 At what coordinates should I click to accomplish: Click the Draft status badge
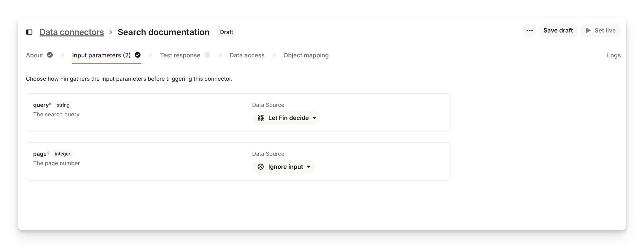click(226, 32)
